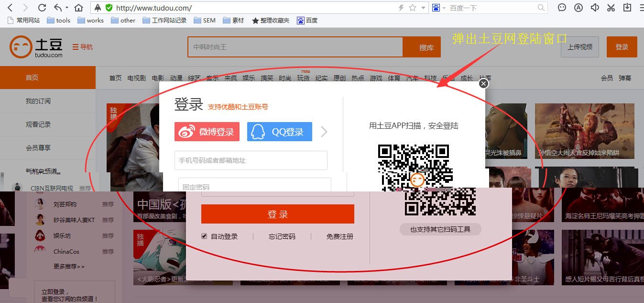The width and height of the screenshot is (644, 303).
Task: Open the chat feedback icon in toolbar
Action: 561,8
